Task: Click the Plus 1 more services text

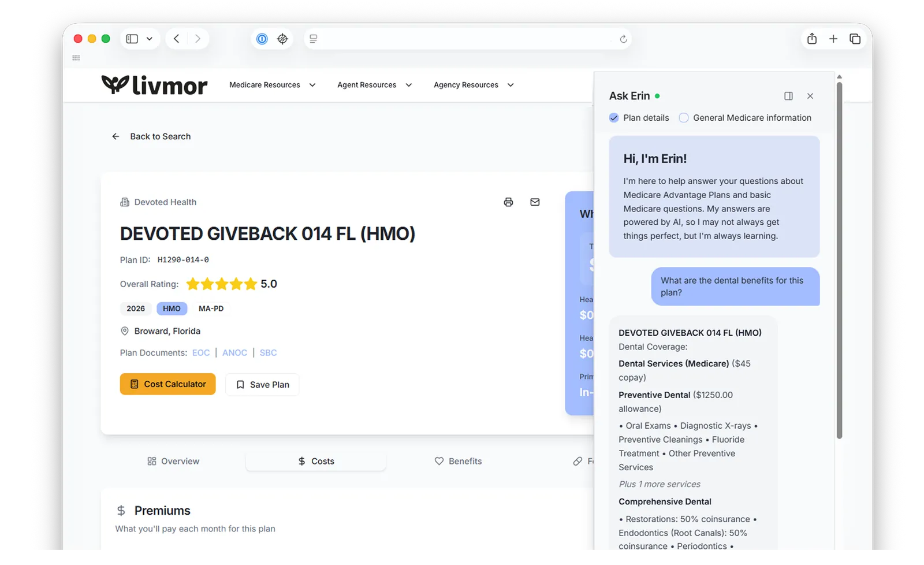Action: (660, 484)
